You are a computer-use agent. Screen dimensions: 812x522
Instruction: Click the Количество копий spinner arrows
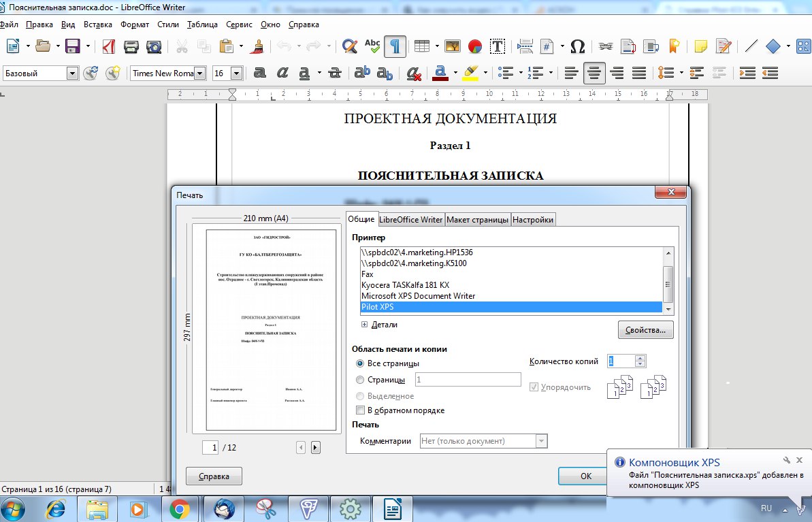[640, 361]
